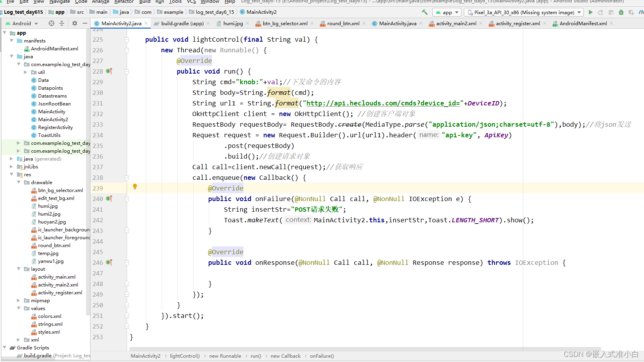Screen dimensions: 644x362
Task: Open the Navigate menu
Action: (60, 2)
